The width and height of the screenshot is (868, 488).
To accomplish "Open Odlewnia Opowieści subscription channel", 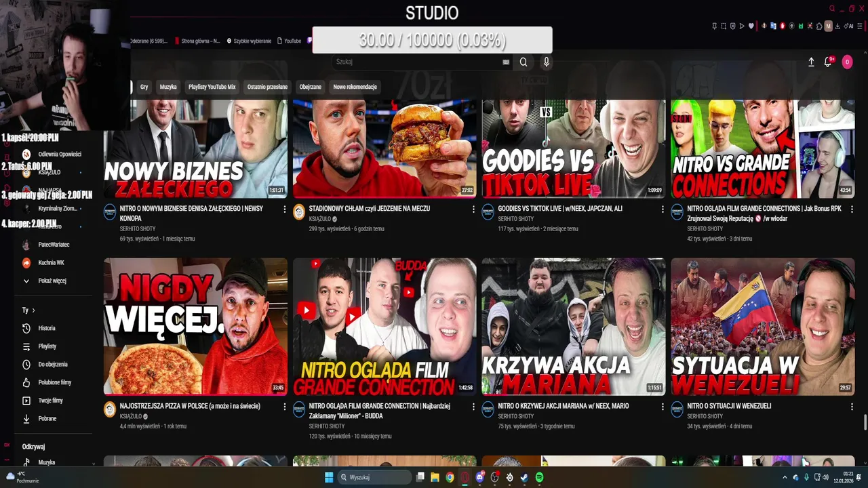I will (59, 155).
